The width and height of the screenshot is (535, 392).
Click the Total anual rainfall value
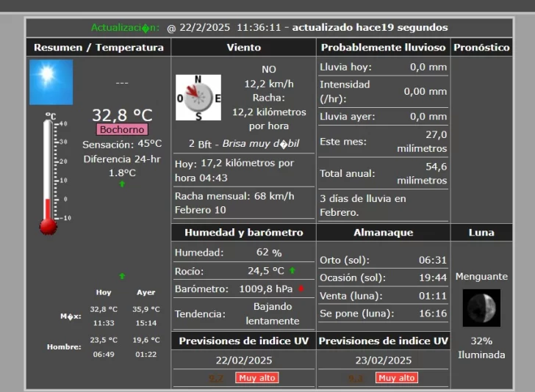(422, 174)
